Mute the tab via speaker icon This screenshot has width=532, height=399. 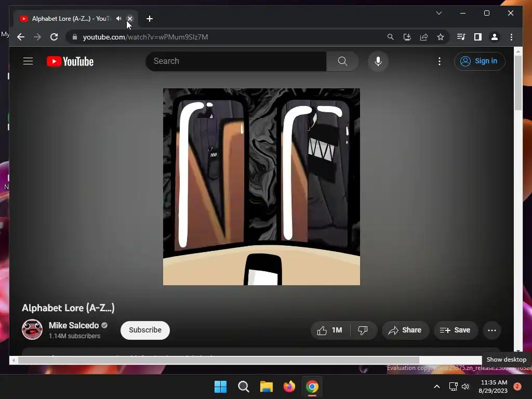[118, 19]
